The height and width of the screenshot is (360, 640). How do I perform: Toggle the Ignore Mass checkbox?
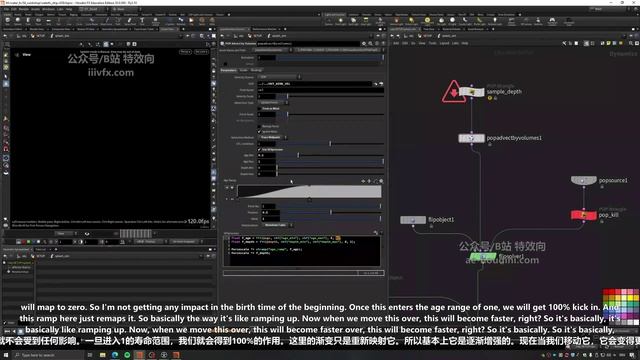(260, 131)
